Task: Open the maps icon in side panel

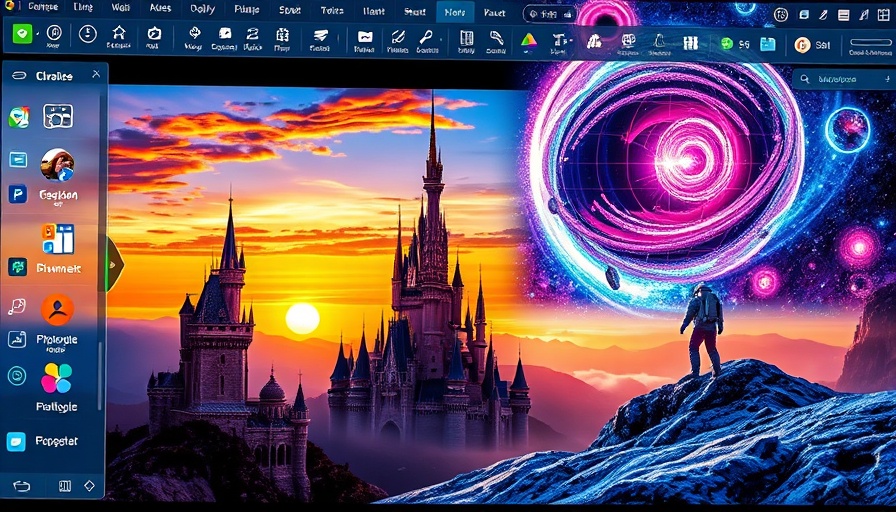Action: (18, 118)
